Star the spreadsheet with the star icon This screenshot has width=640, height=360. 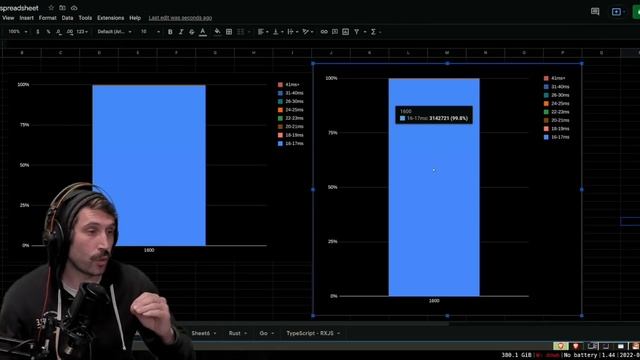(51, 8)
